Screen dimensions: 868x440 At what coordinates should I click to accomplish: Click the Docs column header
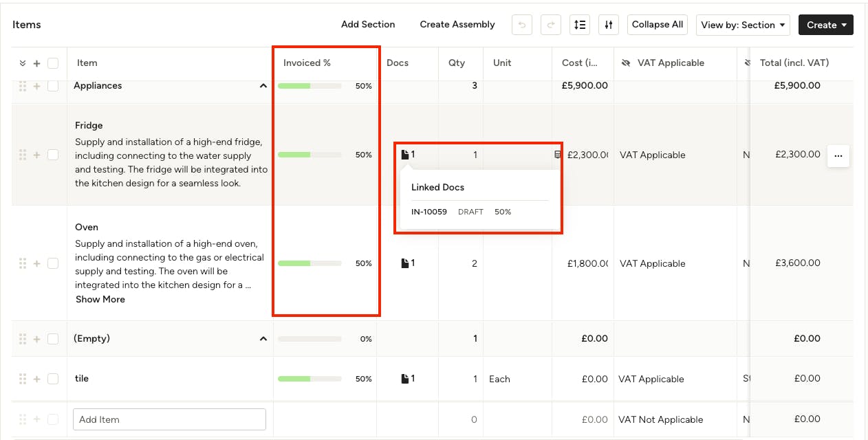pyautogui.click(x=398, y=63)
